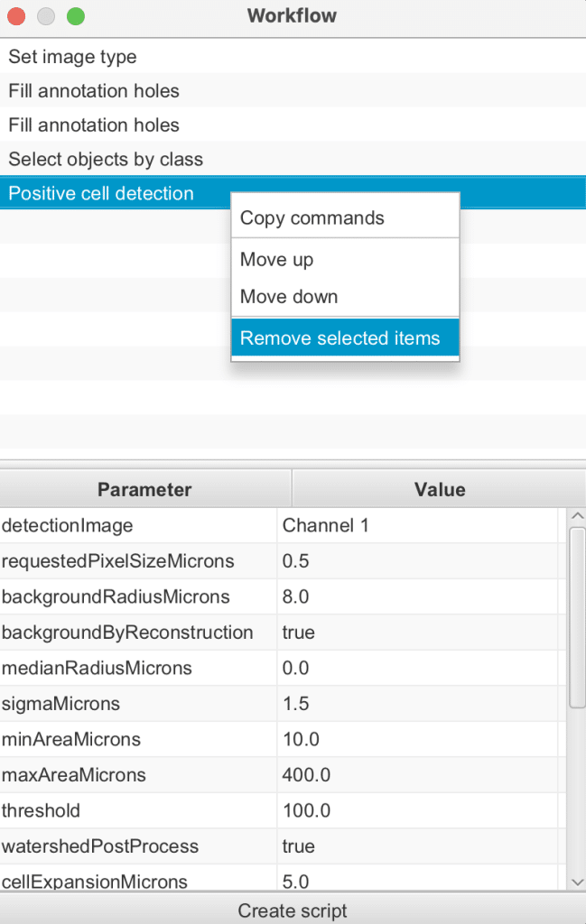The height and width of the screenshot is (924, 586).
Task: Select the backgroundByReconstruction parameter row
Action: [127, 633]
